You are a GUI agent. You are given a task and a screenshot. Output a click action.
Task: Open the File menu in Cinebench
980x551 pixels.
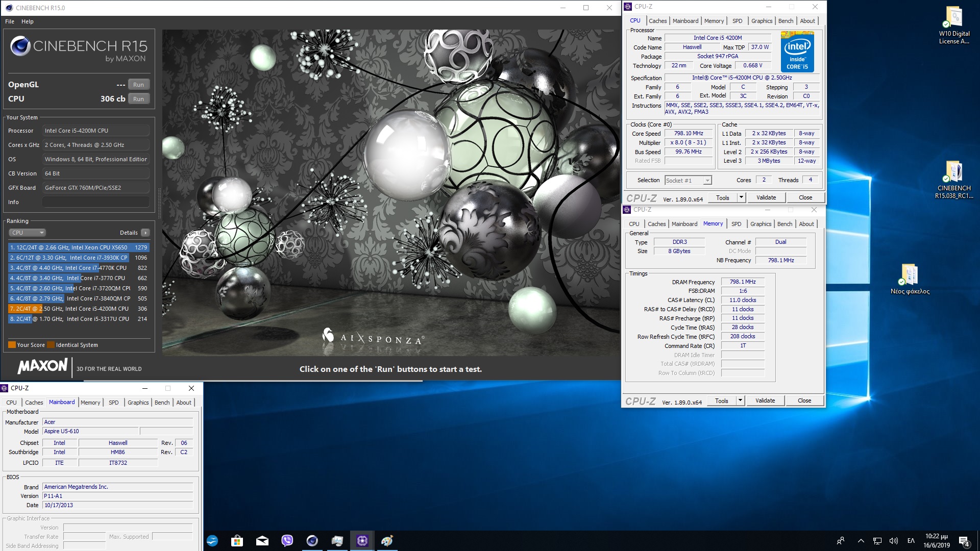[x=10, y=21]
